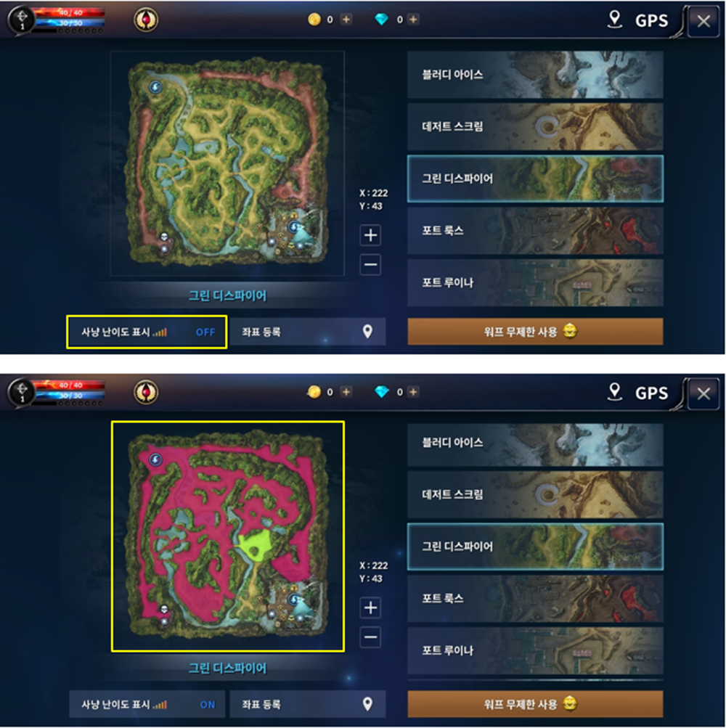Choose 포트 룩스 map in upper list
This screenshot has height=728, width=726.
[535, 231]
